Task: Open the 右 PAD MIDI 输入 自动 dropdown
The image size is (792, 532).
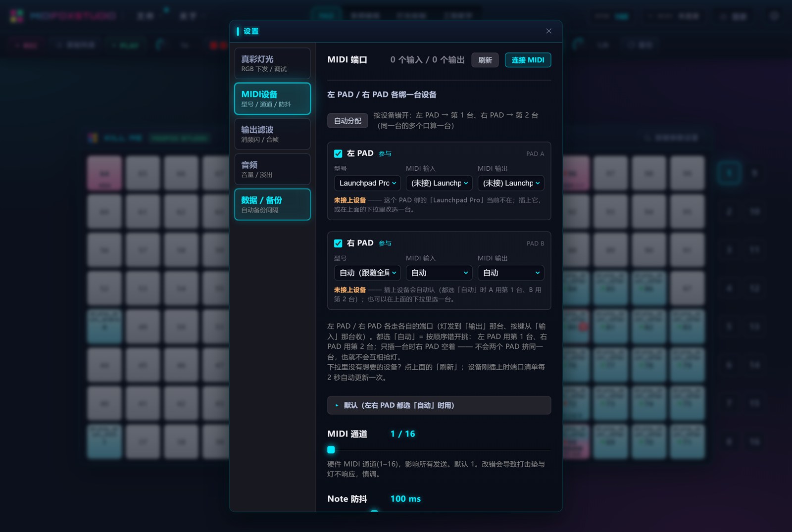Action: click(x=439, y=273)
